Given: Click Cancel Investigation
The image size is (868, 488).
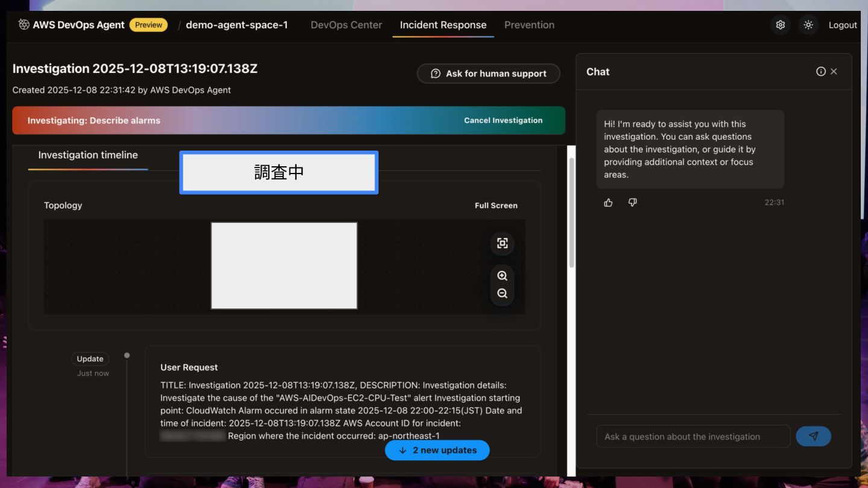Looking at the screenshot, I should tap(503, 120).
